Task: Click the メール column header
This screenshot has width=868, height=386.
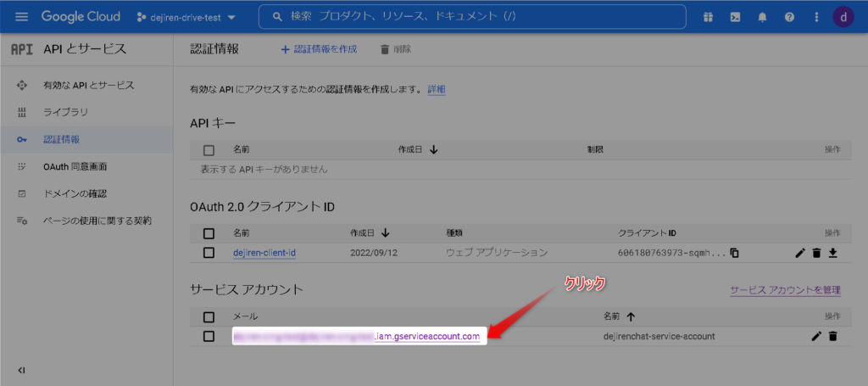Action: coord(245,316)
